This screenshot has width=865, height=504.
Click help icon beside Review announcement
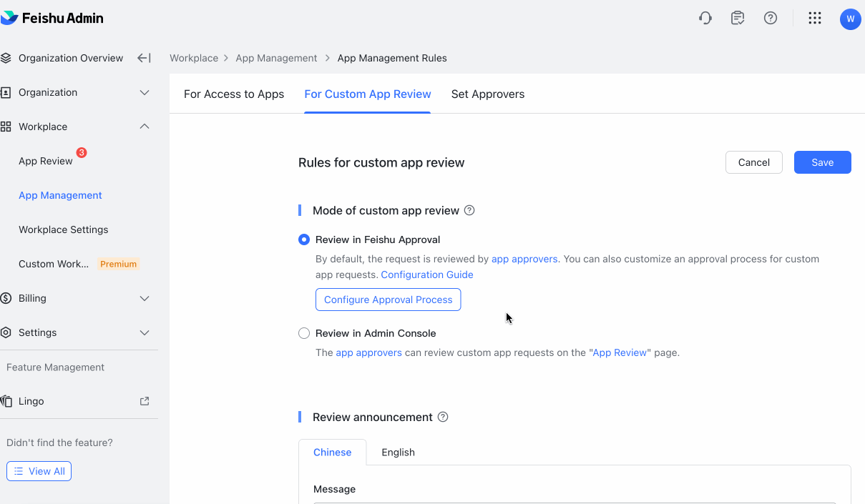442,417
